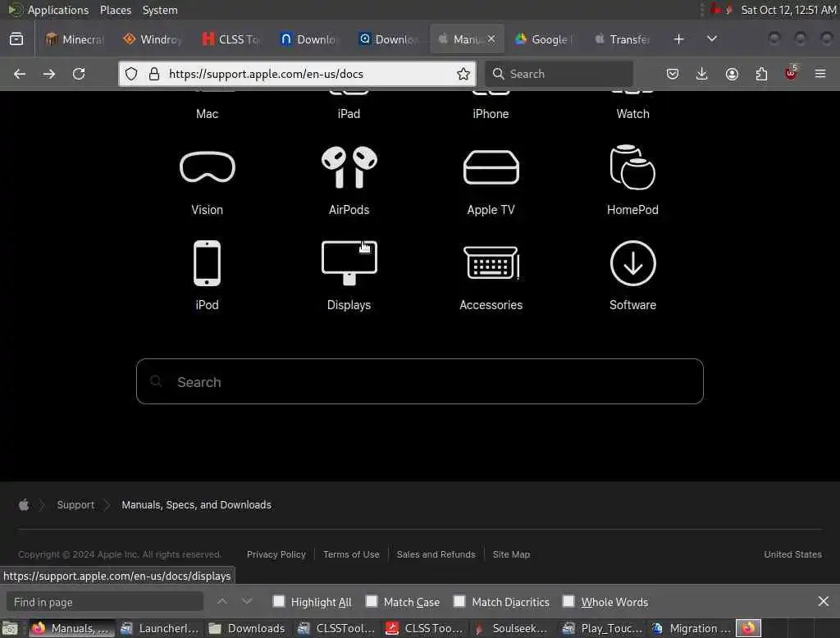
Task: Open the iPad manuals link
Action: pyautogui.click(x=349, y=113)
